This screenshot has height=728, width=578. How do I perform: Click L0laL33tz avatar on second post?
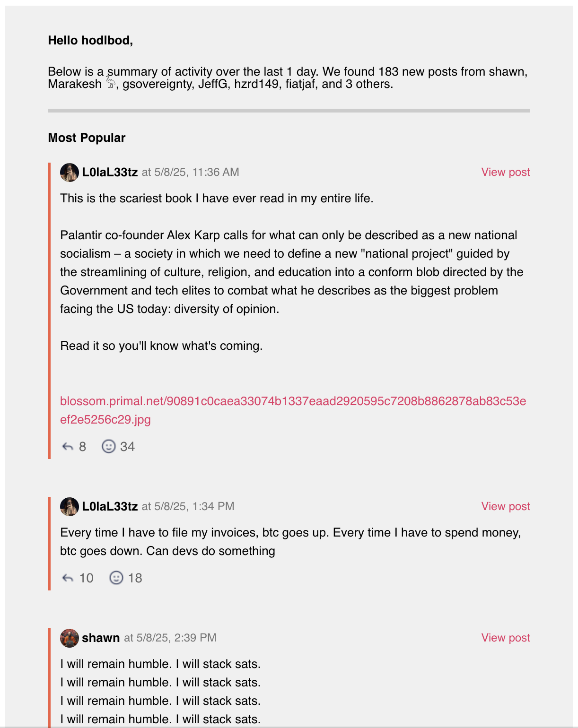(x=70, y=507)
